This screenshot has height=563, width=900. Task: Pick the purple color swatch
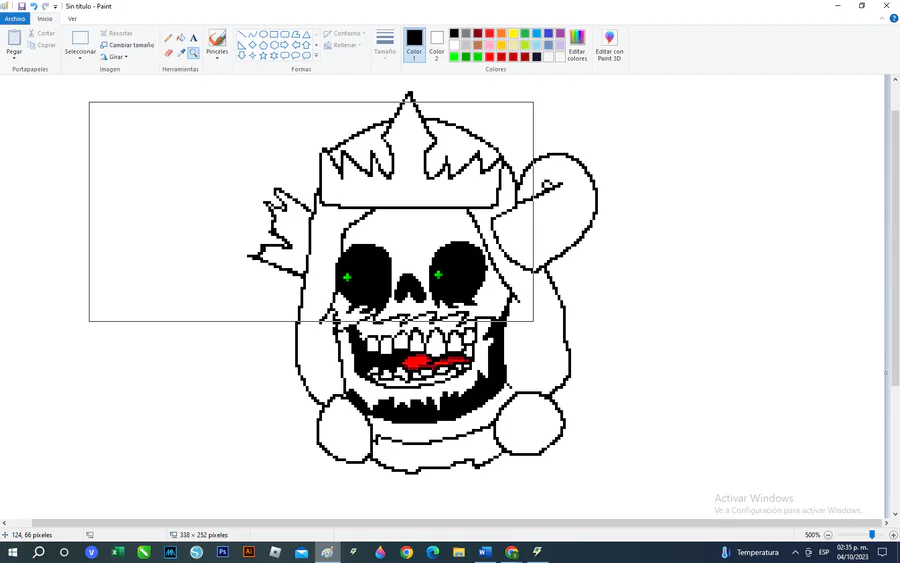(x=560, y=33)
